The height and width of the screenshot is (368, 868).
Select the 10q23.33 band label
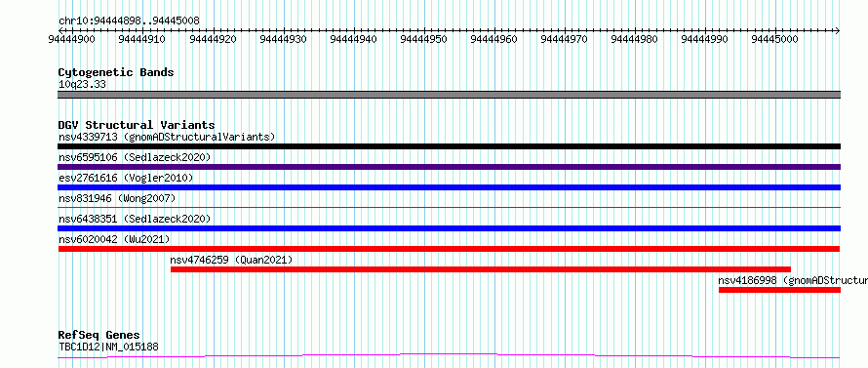coord(82,85)
